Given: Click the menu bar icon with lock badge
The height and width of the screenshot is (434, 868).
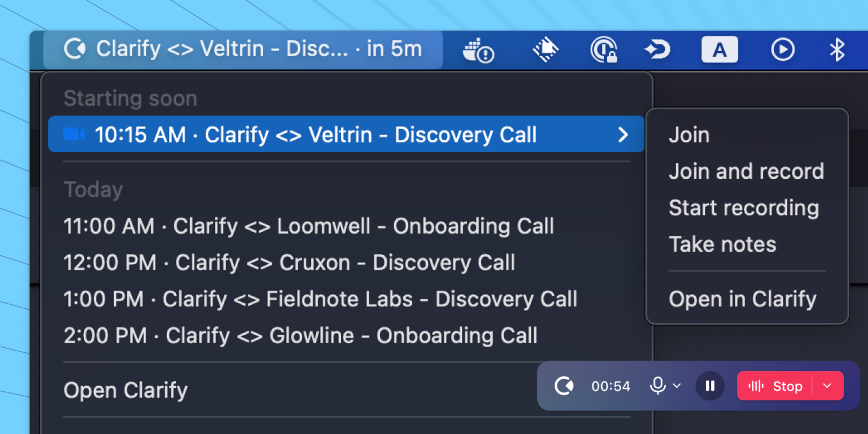Looking at the screenshot, I should [x=604, y=50].
